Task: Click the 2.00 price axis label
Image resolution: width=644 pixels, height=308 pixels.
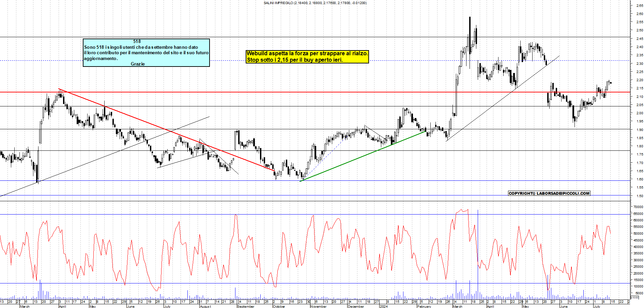Action: click(640, 113)
